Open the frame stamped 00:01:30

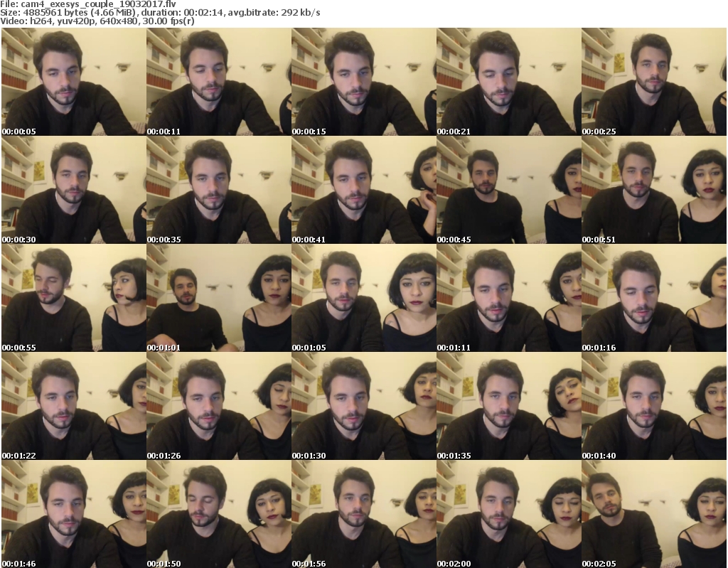[364, 406]
